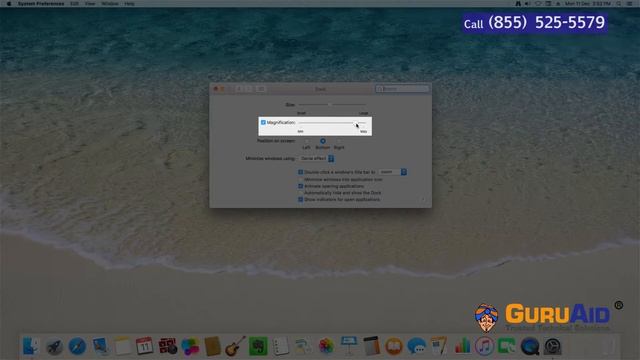The height and width of the screenshot is (360, 640).
Task: Toggle the Magnification checkbox
Action: click(263, 122)
